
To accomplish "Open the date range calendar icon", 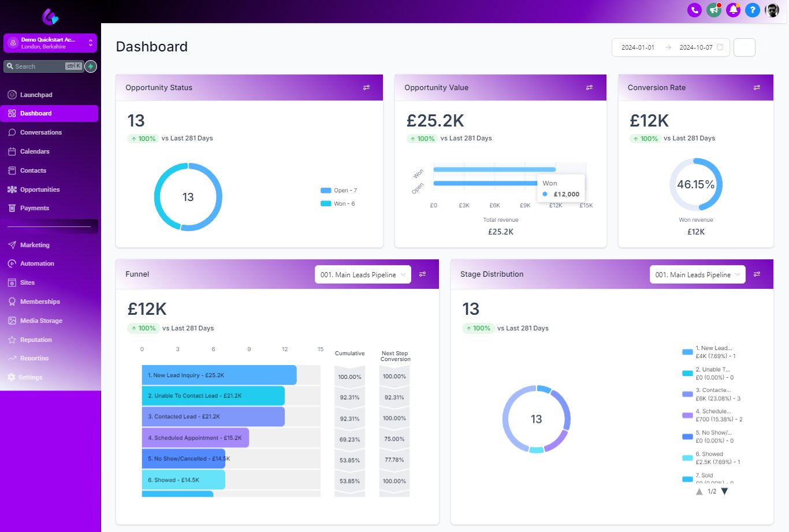I will (720, 47).
